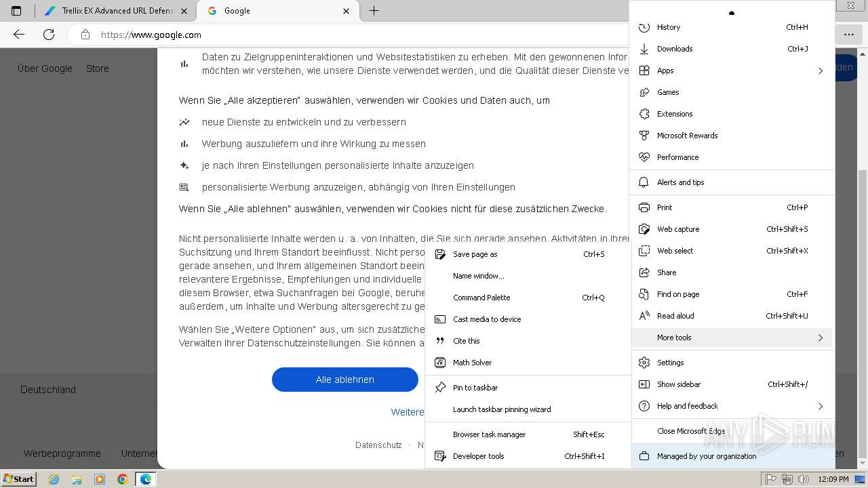Click the Apps icon in menu
Screen dimensions: 868x488
644,70
